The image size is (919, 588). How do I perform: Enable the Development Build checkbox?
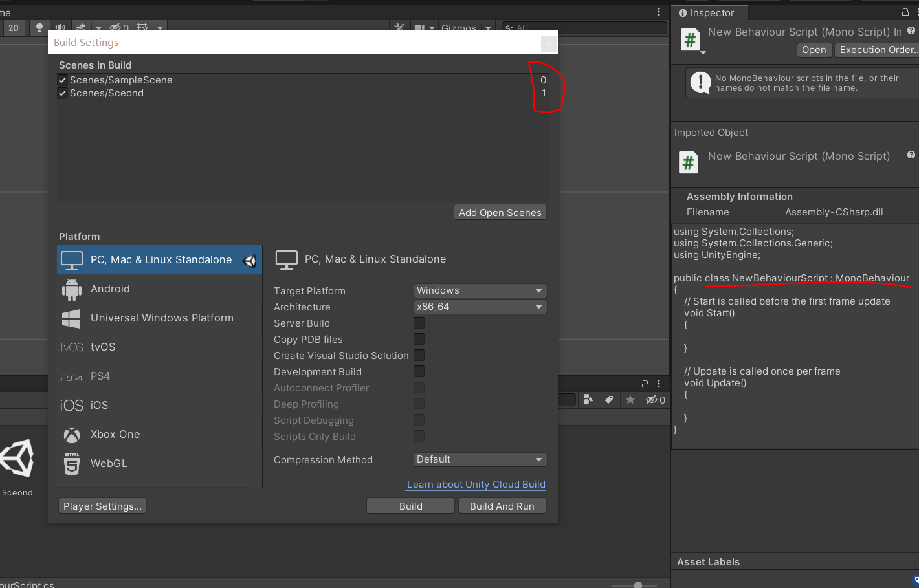tap(419, 371)
